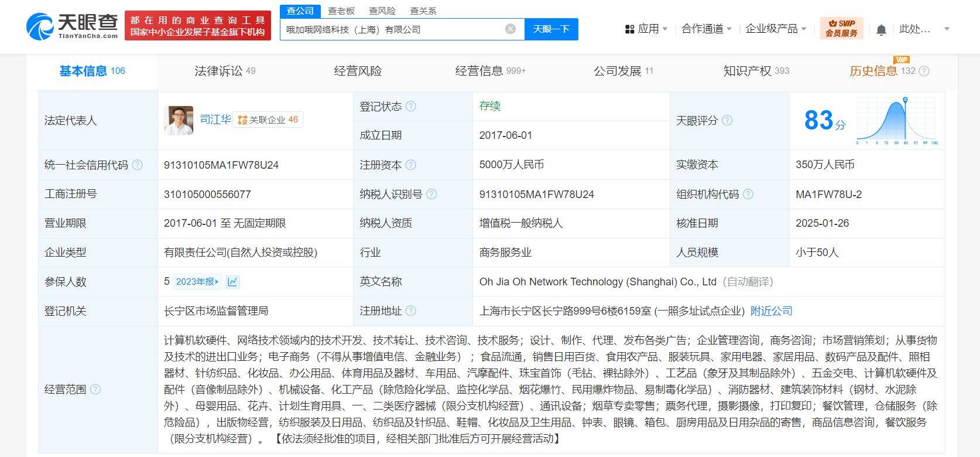Screen dimensions: 980x457
Task: Open the 知识产权 tab
Action: point(756,71)
